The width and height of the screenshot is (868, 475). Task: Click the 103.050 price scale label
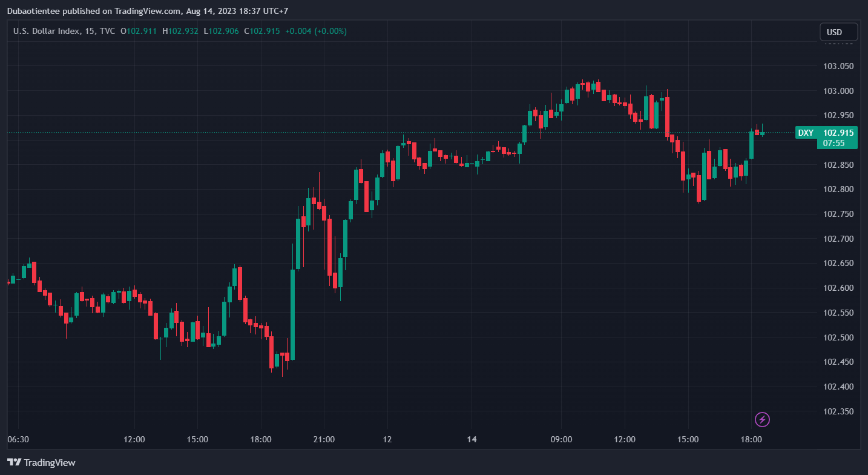pyautogui.click(x=838, y=66)
